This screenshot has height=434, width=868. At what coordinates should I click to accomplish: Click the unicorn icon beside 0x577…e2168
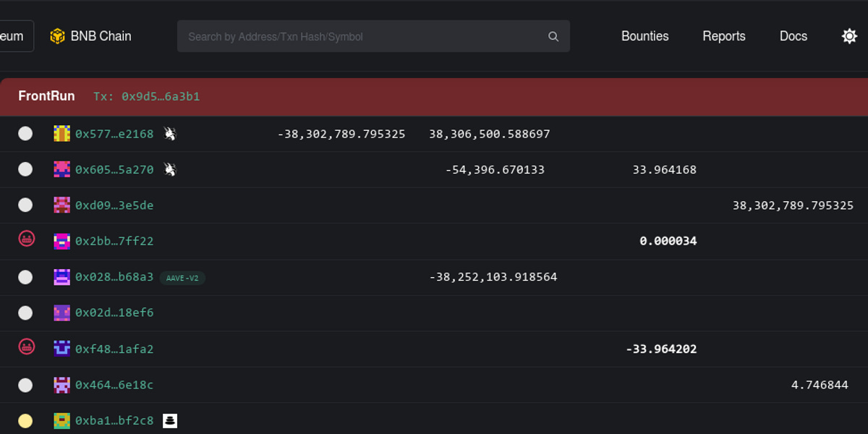click(x=170, y=133)
